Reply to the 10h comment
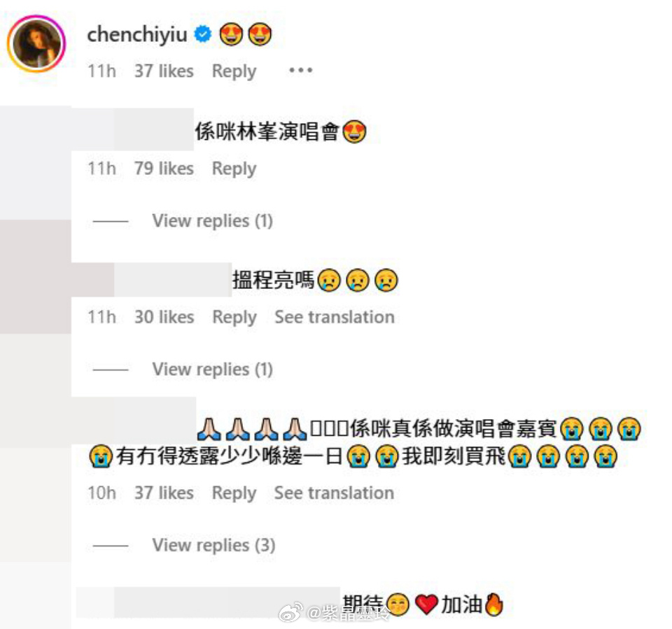The height and width of the screenshot is (629, 672). pyautogui.click(x=234, y=493)
